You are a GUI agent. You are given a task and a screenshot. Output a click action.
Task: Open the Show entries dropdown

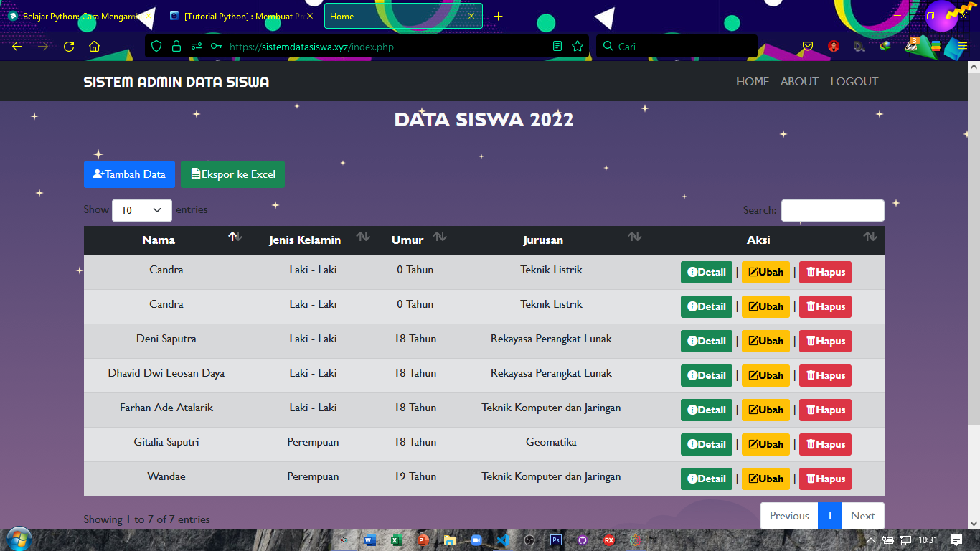(x=142, y=210)
